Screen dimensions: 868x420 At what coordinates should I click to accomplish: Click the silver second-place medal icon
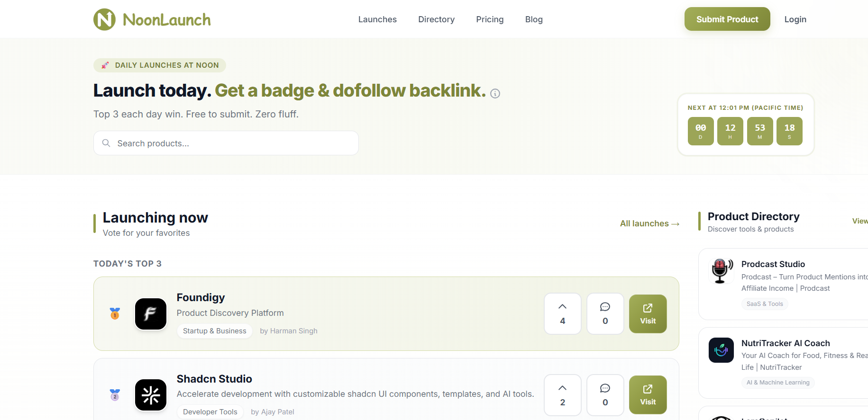click(x=115, y=395)
